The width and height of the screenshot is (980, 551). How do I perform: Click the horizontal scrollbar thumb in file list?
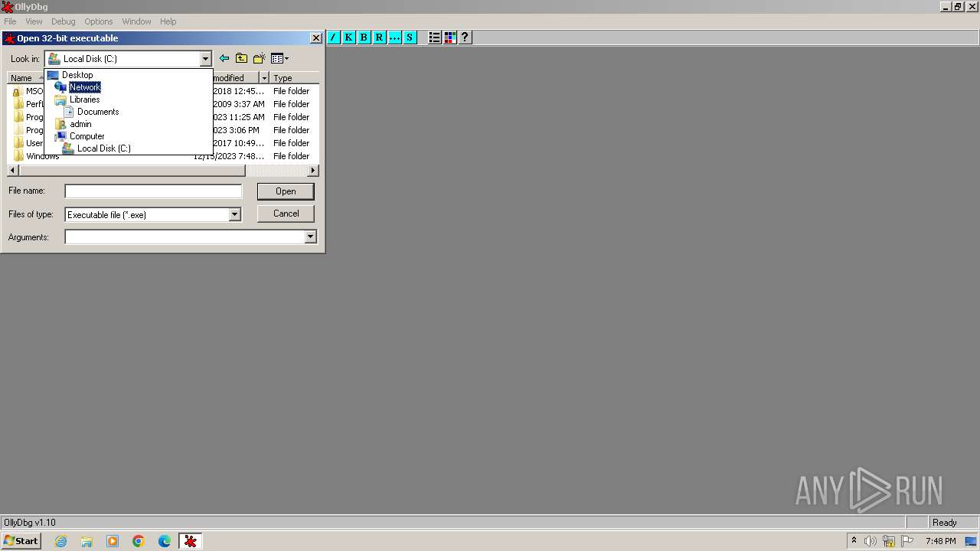coord(131,171)
